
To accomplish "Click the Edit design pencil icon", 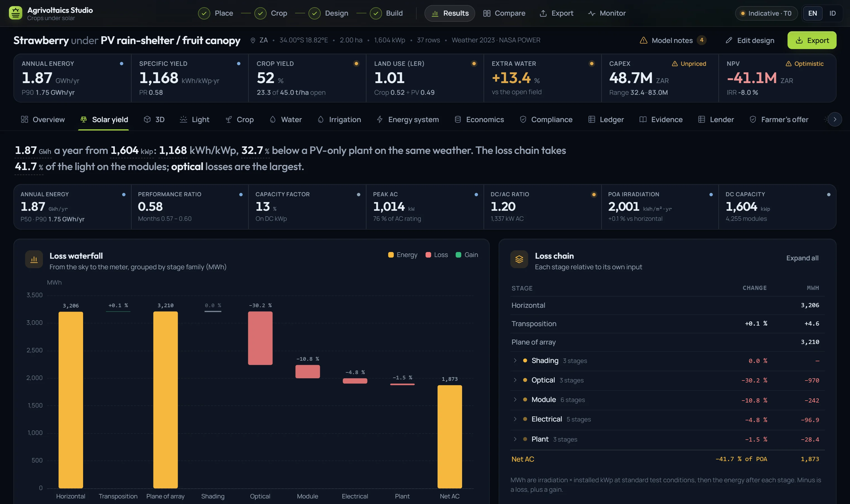I will coord(729,40).
